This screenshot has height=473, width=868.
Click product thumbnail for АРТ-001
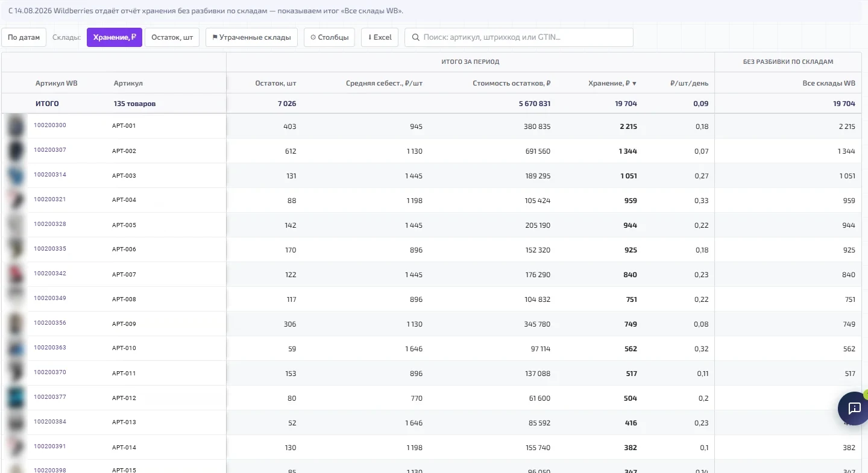tap(16, 127)
